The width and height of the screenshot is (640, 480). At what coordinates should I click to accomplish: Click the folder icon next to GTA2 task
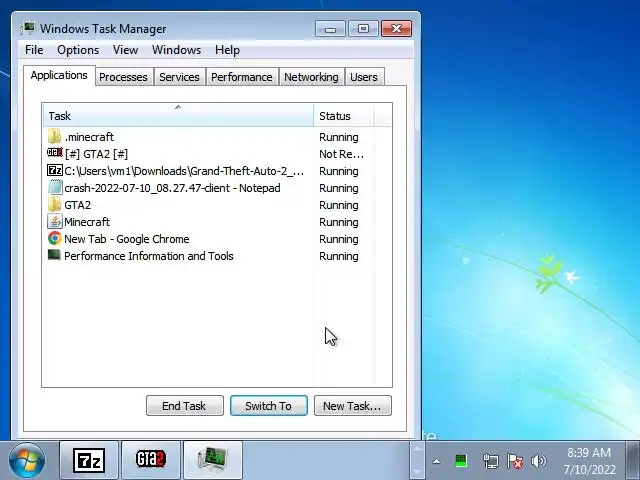click(54, 204)
